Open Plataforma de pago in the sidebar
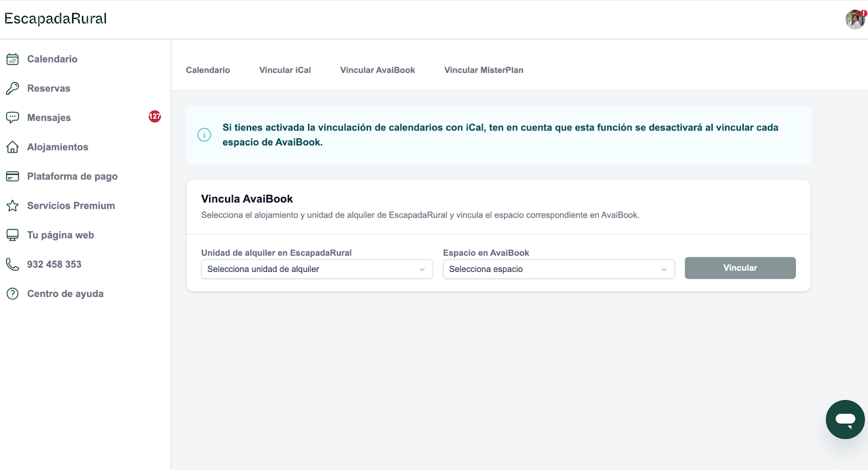This screenshot has height=470, width=868. coord(72,176)
